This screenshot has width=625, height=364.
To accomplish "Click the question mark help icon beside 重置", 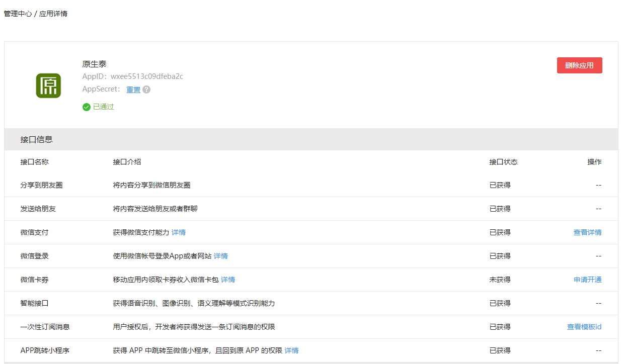I will click(146, 89).
